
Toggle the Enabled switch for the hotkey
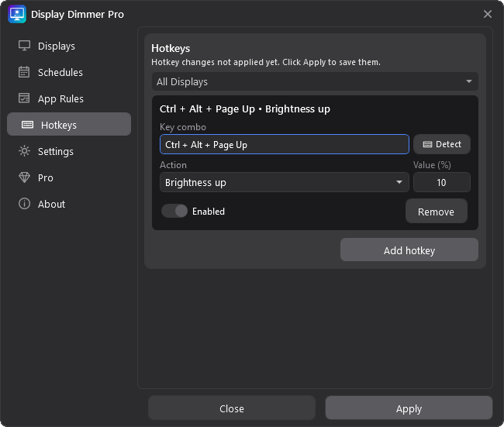174,211
